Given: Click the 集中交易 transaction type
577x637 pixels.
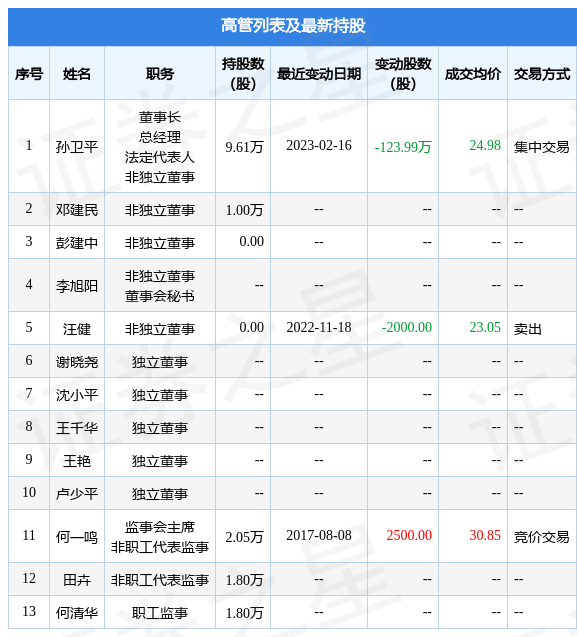Looking at the screenshot, I should (542, 147).
